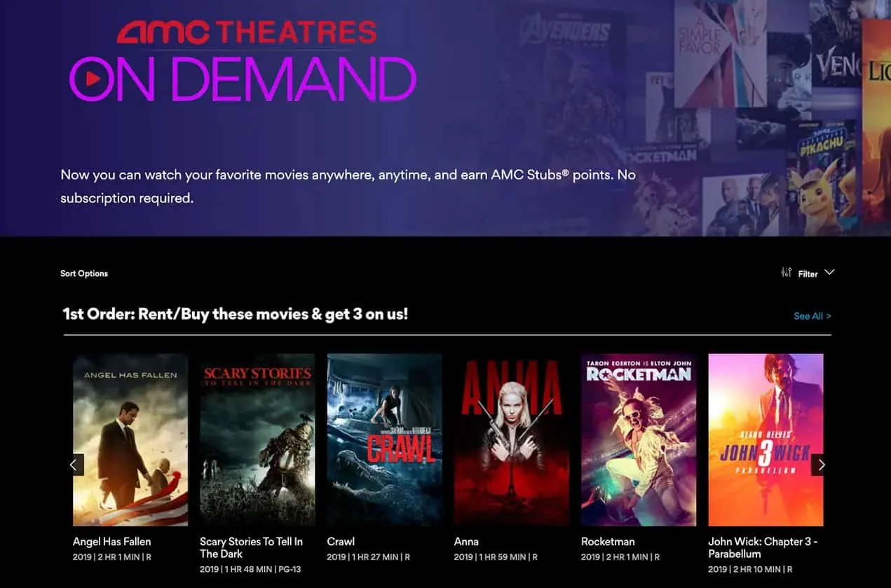The width and height of the screenshot is (891, 588).
Task: Click the "Now you can watch your favorite movies" tagline
Action: pyautogui.click(x=348, y=186)
